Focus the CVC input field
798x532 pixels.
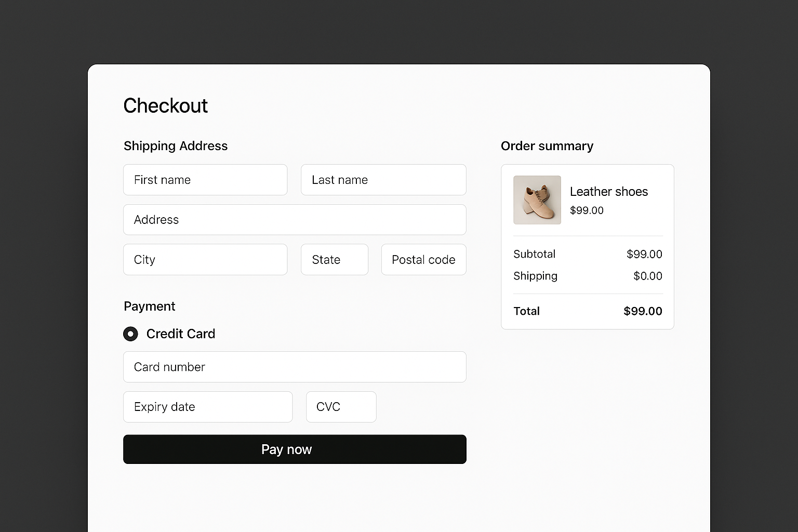[341, 407]
